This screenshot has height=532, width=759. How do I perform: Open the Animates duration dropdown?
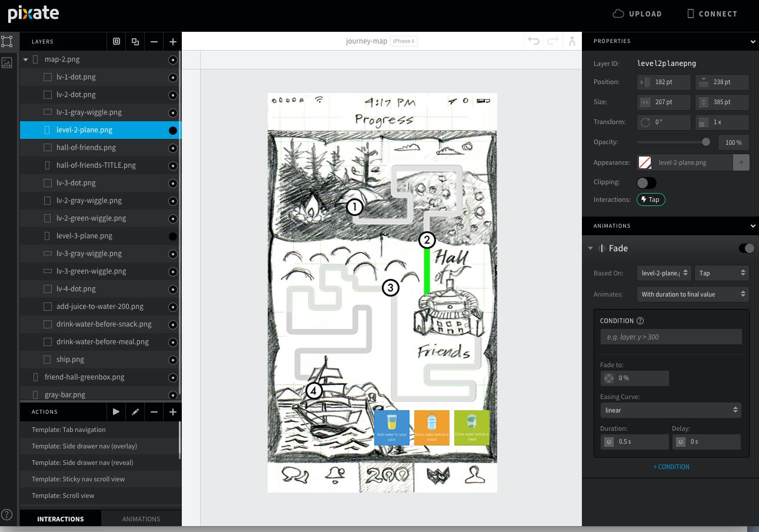click(x=693, y=294)
